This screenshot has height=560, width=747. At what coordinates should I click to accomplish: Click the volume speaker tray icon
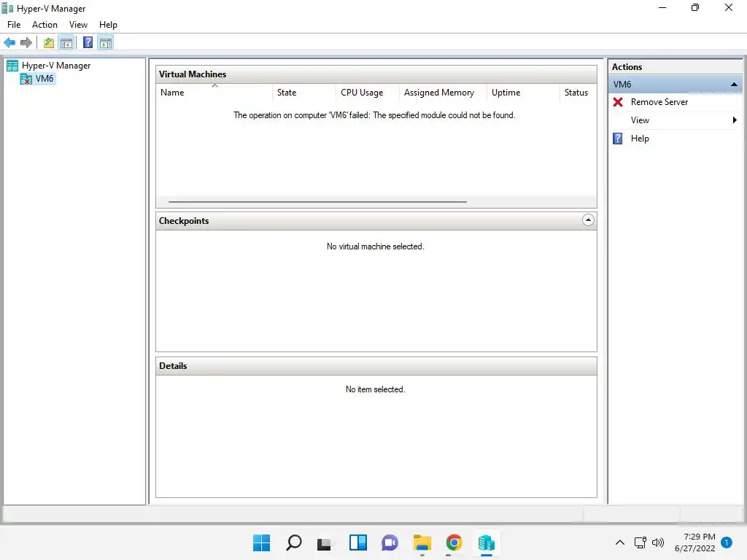[658, 542]
